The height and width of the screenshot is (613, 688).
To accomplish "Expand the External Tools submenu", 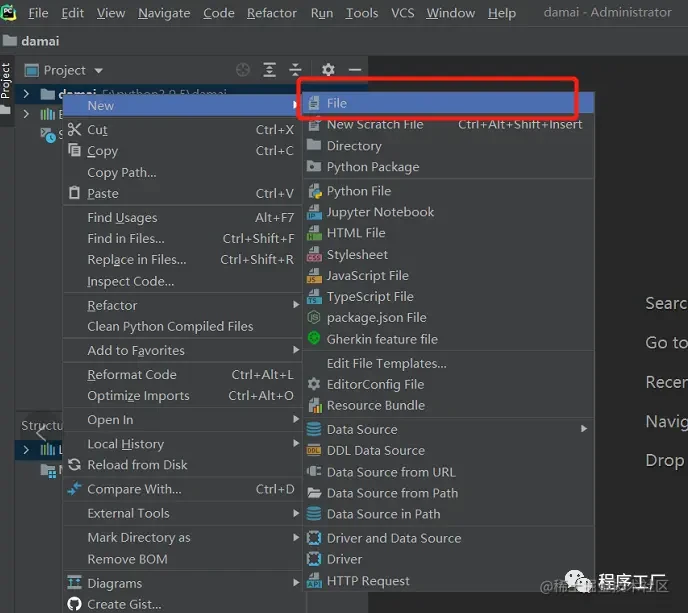I will coord(296,513).
